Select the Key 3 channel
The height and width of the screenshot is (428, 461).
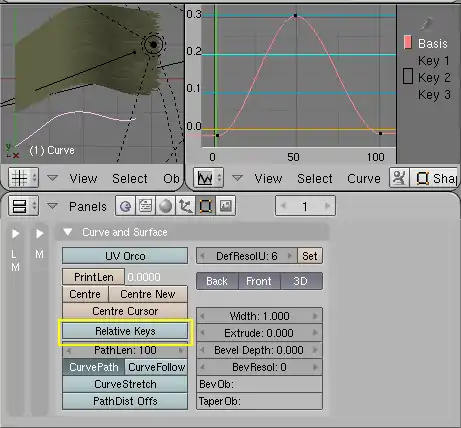[434, 95]
